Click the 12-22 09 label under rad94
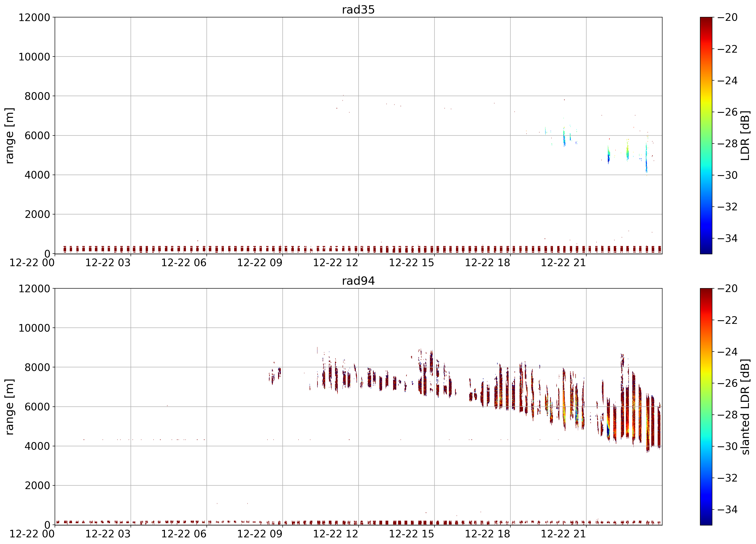 (x=260, y=534)
